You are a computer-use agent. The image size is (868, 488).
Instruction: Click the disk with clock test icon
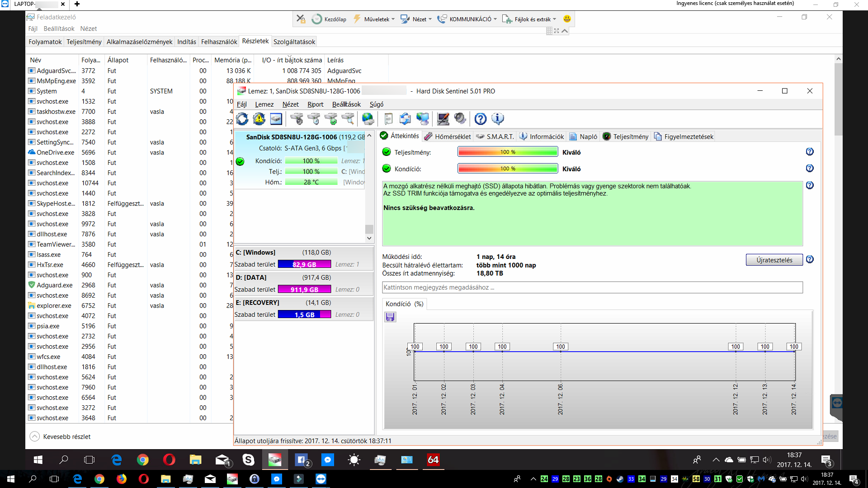pos(314,119)
